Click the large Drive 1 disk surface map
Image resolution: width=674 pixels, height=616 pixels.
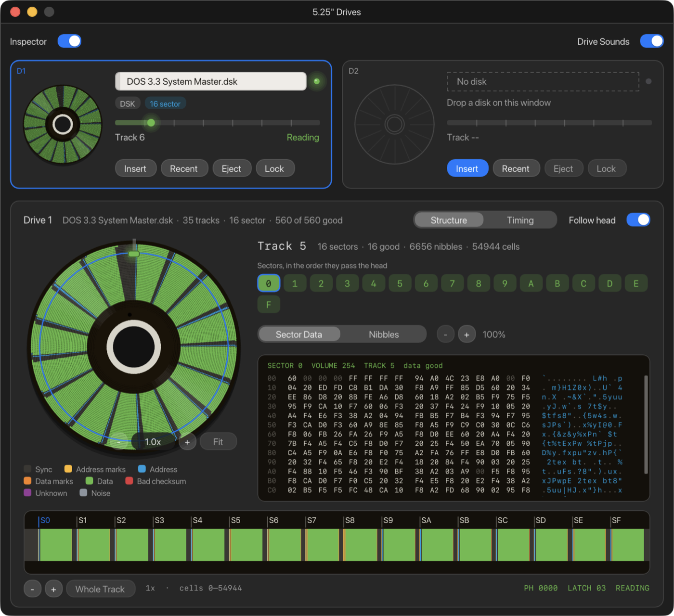[x=134, y=346]
